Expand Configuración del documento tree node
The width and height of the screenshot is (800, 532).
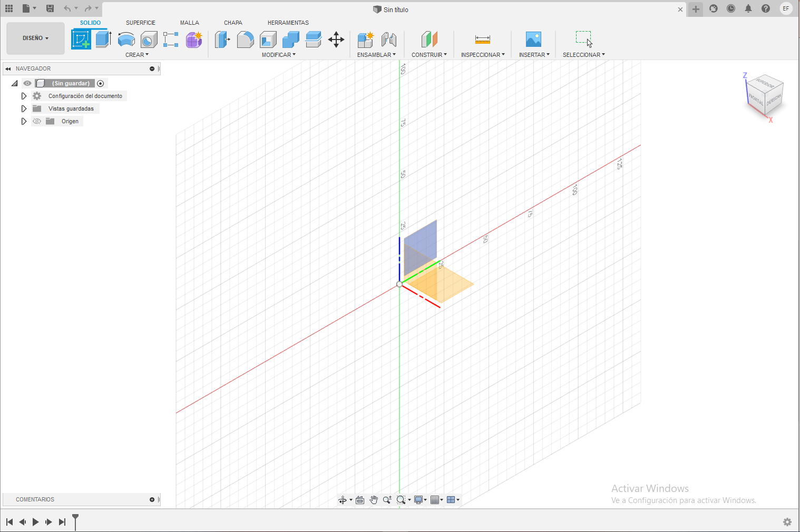24,96
